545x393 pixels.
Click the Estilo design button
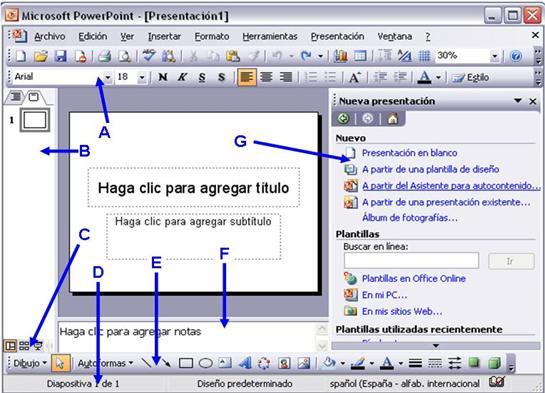(470, 77)
